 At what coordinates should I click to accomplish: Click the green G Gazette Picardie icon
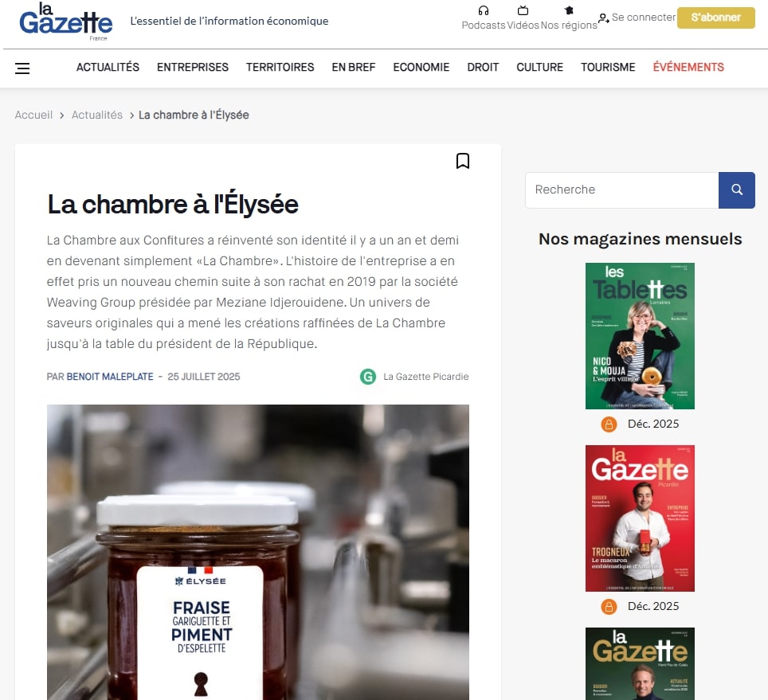368,377
